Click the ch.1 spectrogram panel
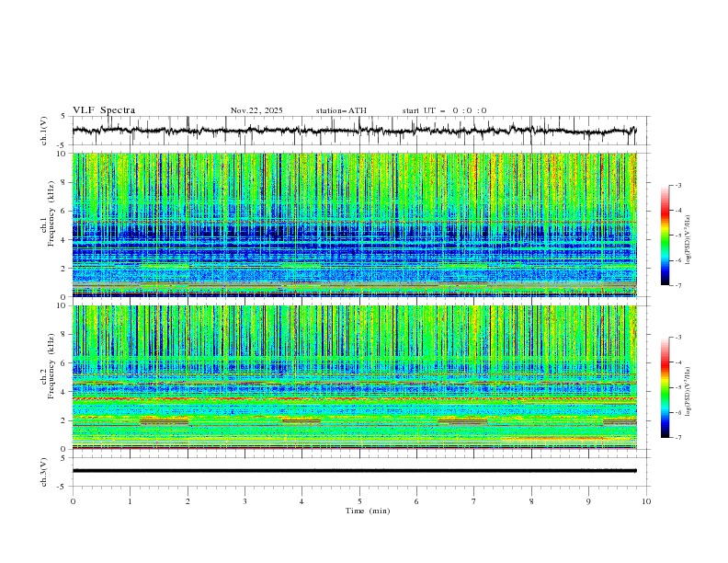The image size is (728, 563). click(355, 224)
